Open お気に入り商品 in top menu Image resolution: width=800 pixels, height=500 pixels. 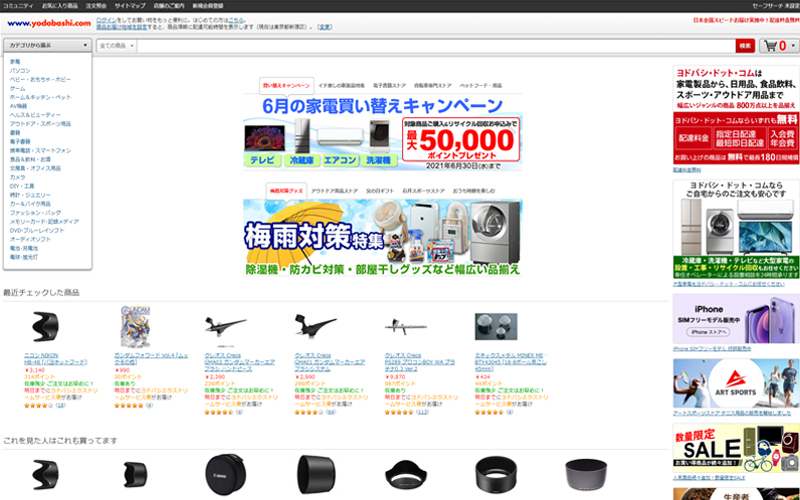coord(60,6)
